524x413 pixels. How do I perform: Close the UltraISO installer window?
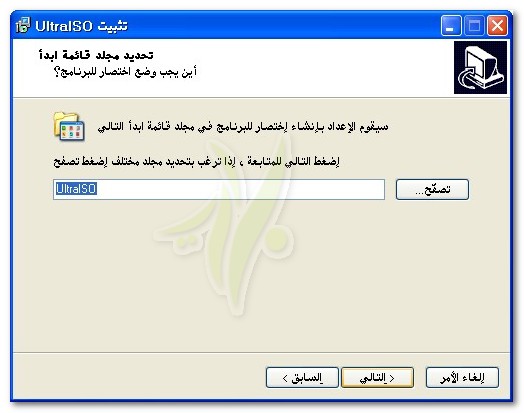tap(497, 25)
